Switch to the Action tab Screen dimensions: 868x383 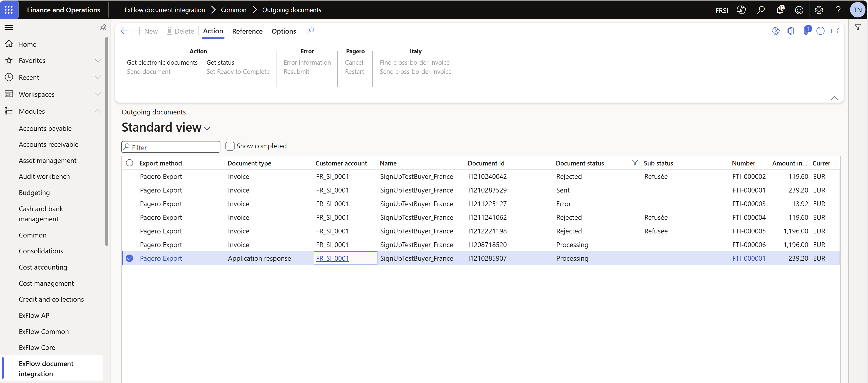click(213, 31)
